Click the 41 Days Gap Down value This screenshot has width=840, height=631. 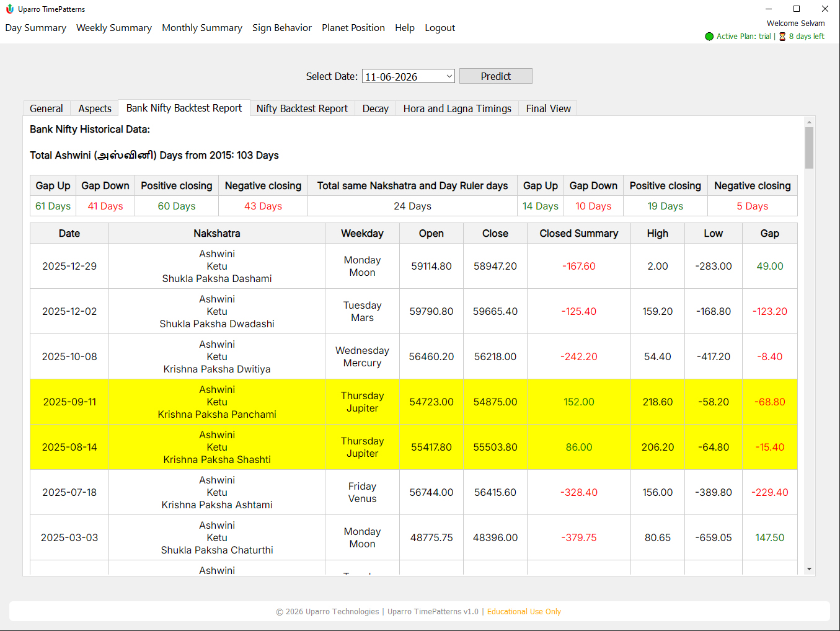(x=105, y=206)
